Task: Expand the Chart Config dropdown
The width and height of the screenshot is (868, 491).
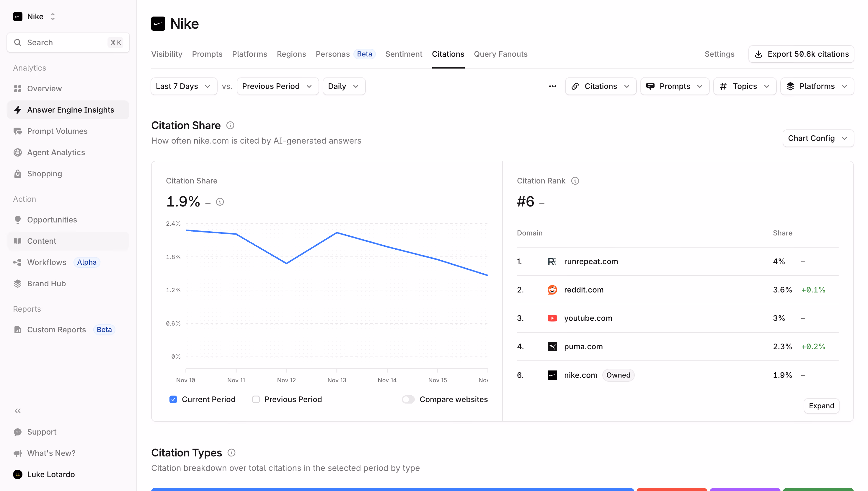Action: [x=818, y=138]
